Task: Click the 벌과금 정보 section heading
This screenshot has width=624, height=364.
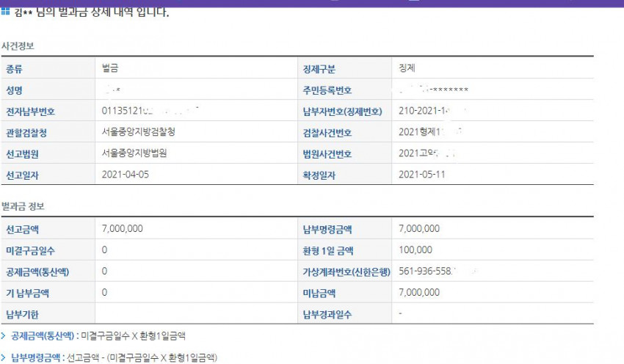Action: click(x=23, y=206)
